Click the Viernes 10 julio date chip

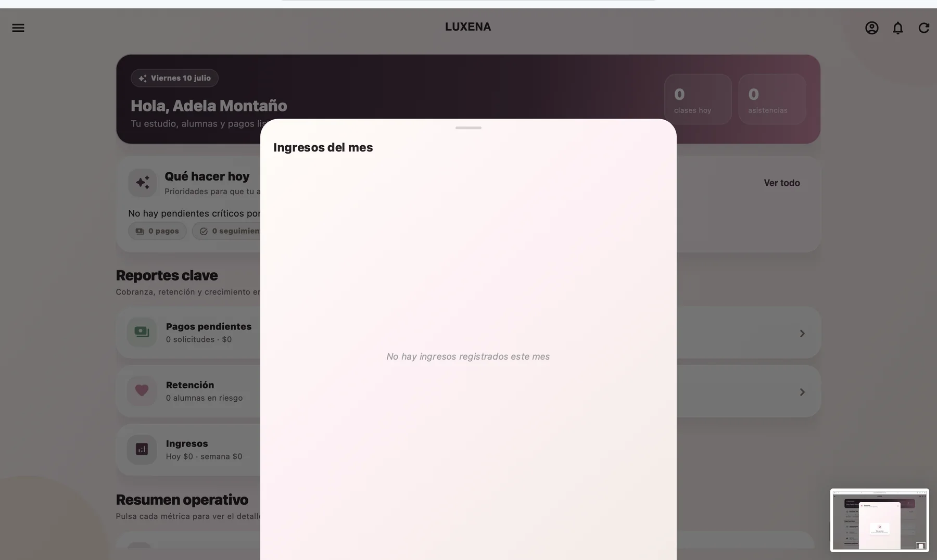coord(174,78)
